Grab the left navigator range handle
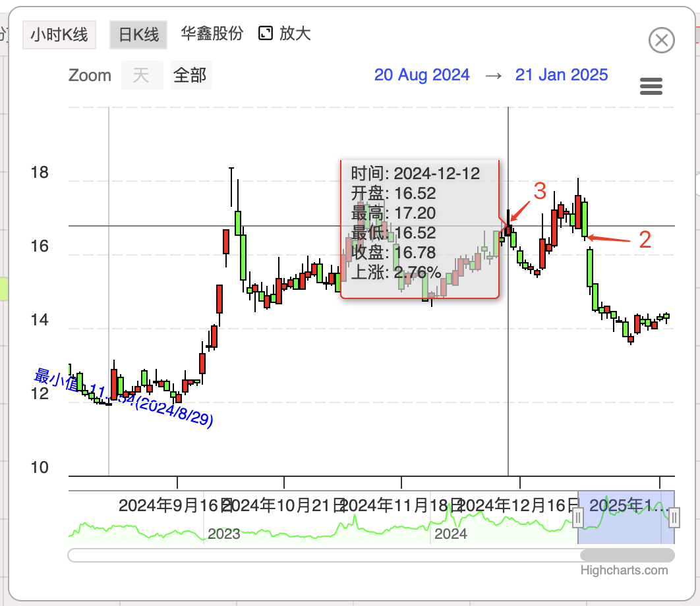Image resolution: width=700 pixels, height=606 pixels. (x=578, y=518)
